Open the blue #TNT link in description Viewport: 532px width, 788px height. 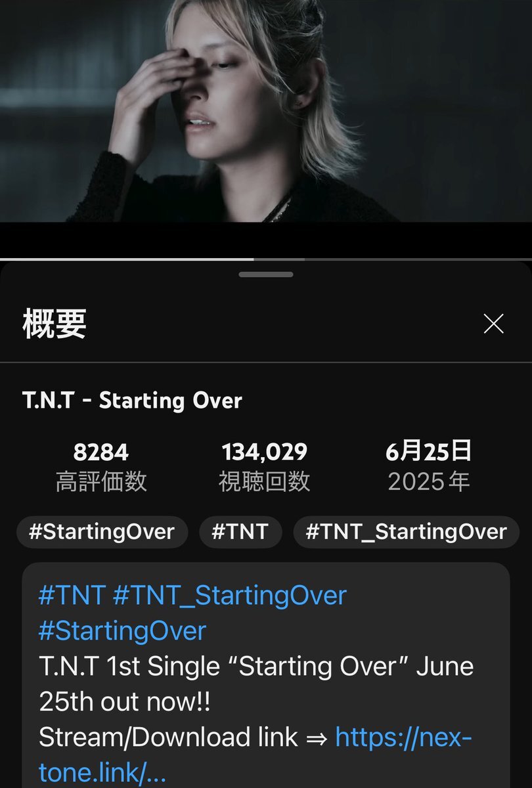pyautogui.click(x=72, y=596)
